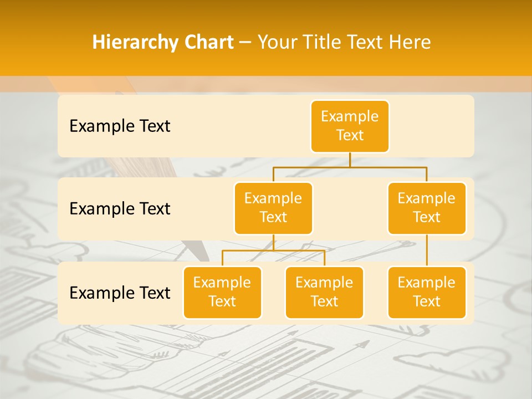Select the 'Example Text' label in the third row
This screenshot has height=399, width=532.
120,293
